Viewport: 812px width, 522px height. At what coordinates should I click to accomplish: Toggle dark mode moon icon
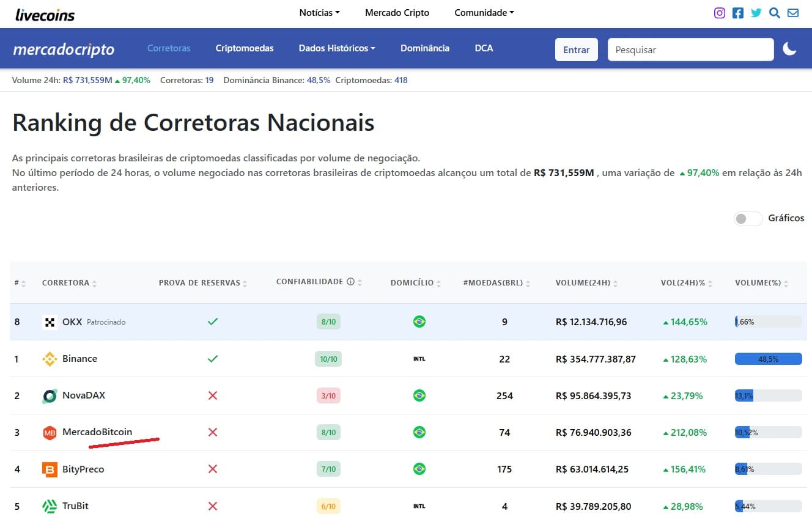[789, 48]
